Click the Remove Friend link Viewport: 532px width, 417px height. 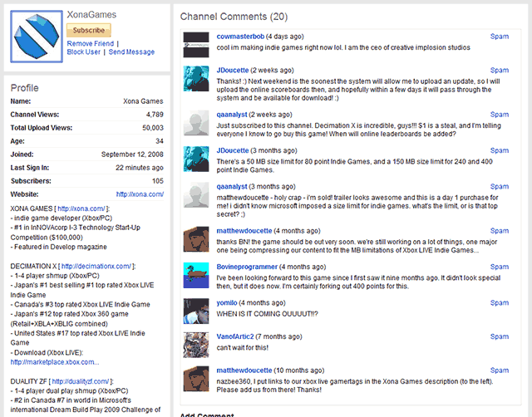pos(91,44)
